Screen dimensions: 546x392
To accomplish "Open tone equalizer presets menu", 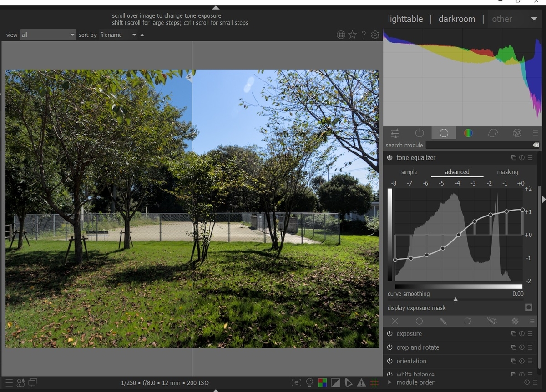I will pyautogui.click(x=530, y=158).
